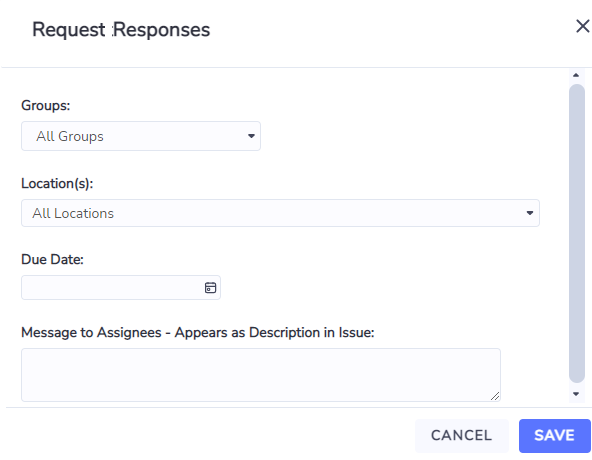
Task: Expand the All Groups dropdown
Action: pos(141,136)
